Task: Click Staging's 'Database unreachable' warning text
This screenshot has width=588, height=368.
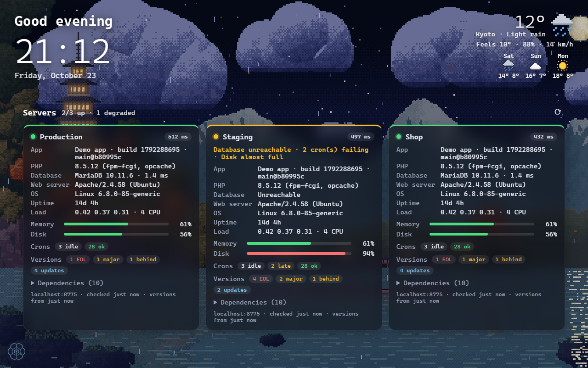Action: tap(252, 149)
